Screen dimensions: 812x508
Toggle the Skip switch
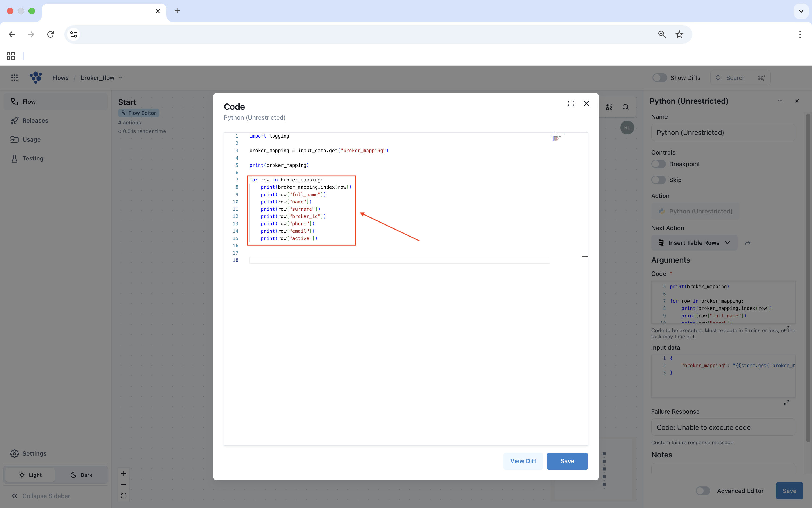(x=658, y=180)
